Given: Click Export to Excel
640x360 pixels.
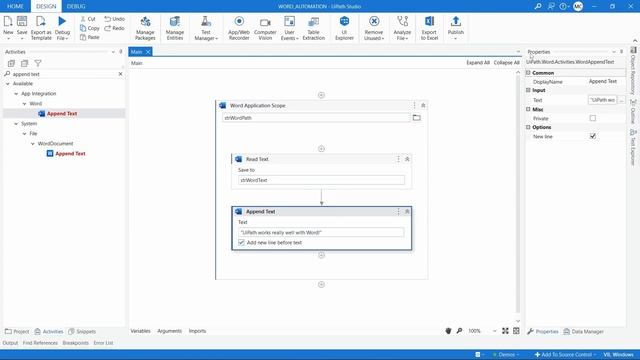Looking at the screenshot, I should (429, 28).
